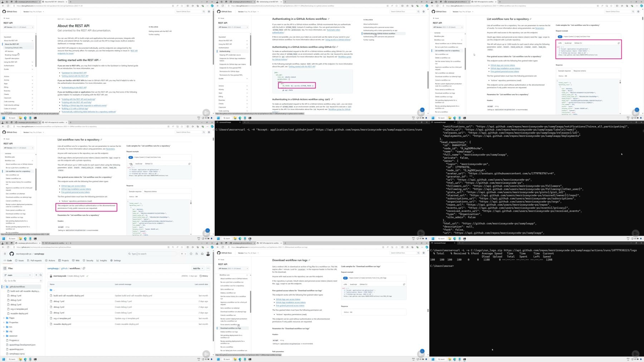Image resolution: width=644 pixels, height=362 pixels.
Task: Click language globe on About the REST API page
Action: tap(209, 11)
